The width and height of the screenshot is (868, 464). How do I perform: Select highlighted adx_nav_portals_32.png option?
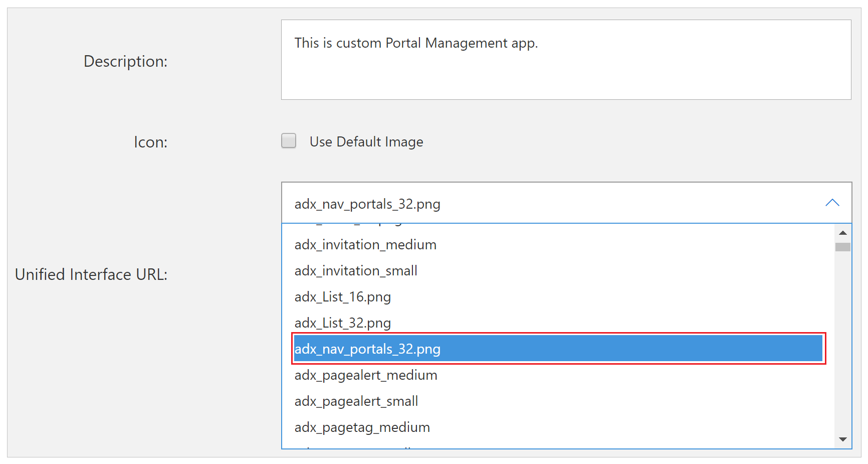coord(558,349)
